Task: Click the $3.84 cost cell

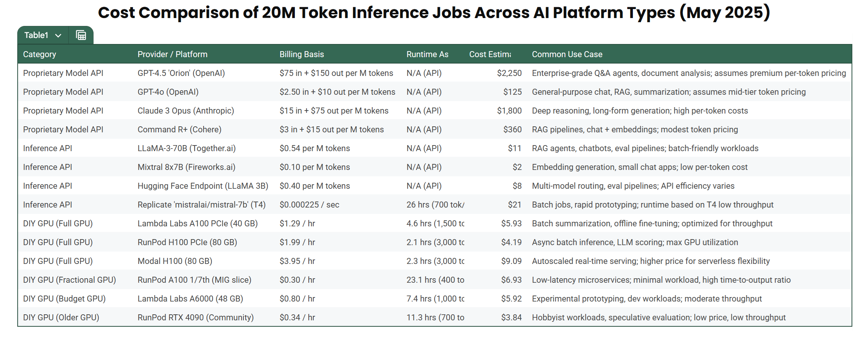Action: [511, 317]
